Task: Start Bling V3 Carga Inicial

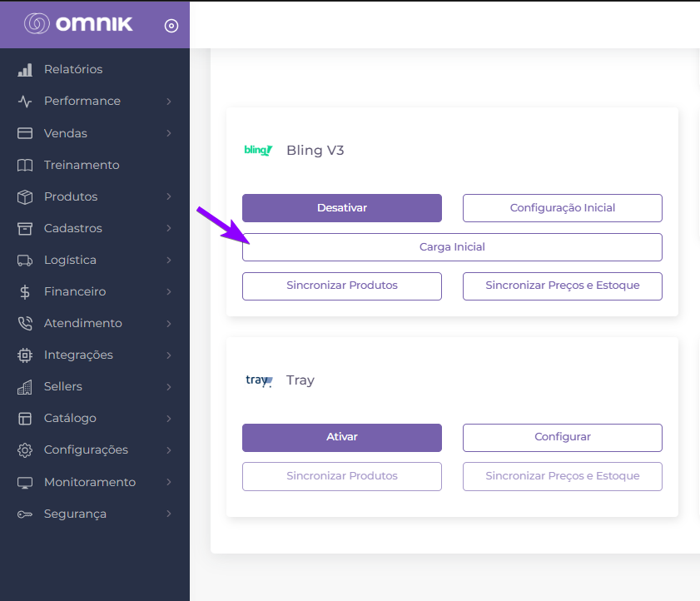Action: [452, 247]
